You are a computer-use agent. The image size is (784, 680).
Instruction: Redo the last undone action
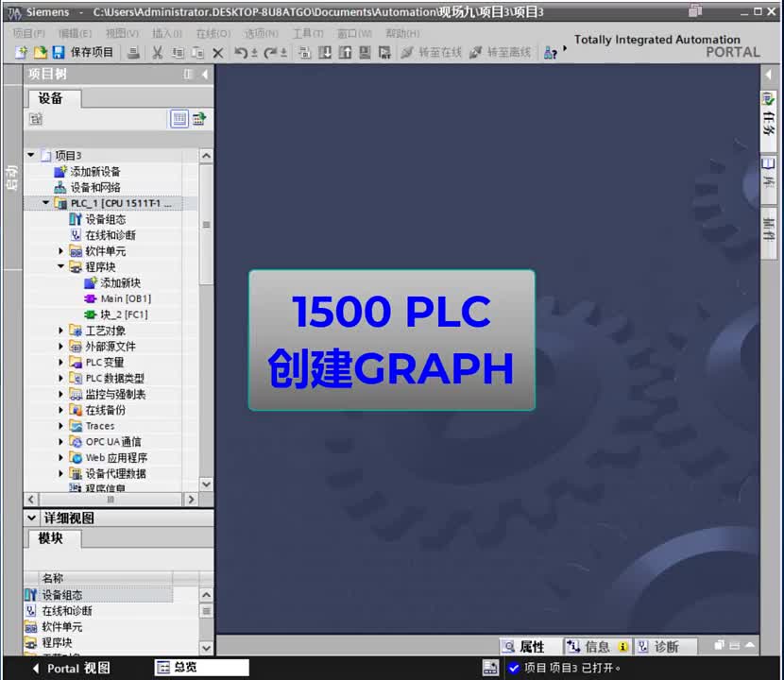(270, 52)
